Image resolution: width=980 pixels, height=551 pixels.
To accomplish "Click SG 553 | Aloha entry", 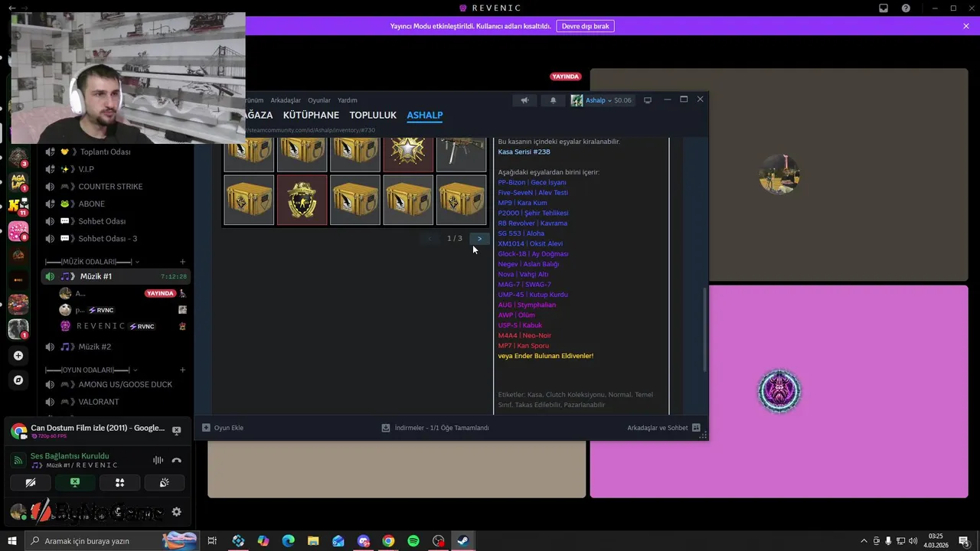I will coord(521,233).
